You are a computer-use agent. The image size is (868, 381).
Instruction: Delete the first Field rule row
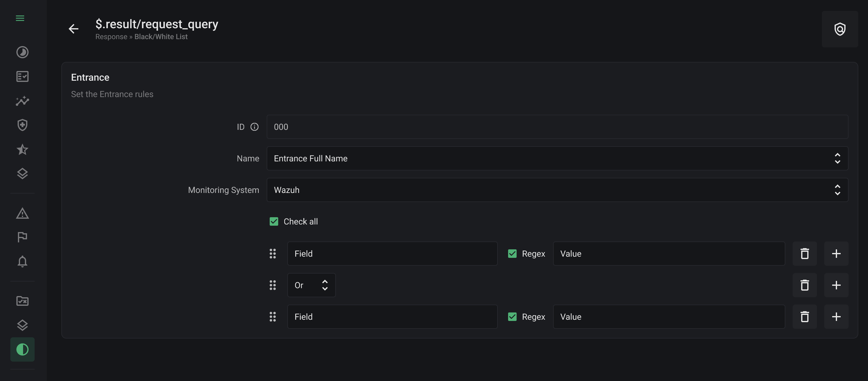click(804, 254)
